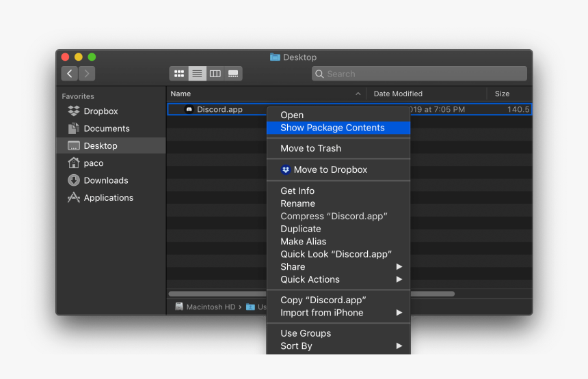The image size is (588, 379).
Task: Open Documents in the sidebar
Action: (111, 128)
